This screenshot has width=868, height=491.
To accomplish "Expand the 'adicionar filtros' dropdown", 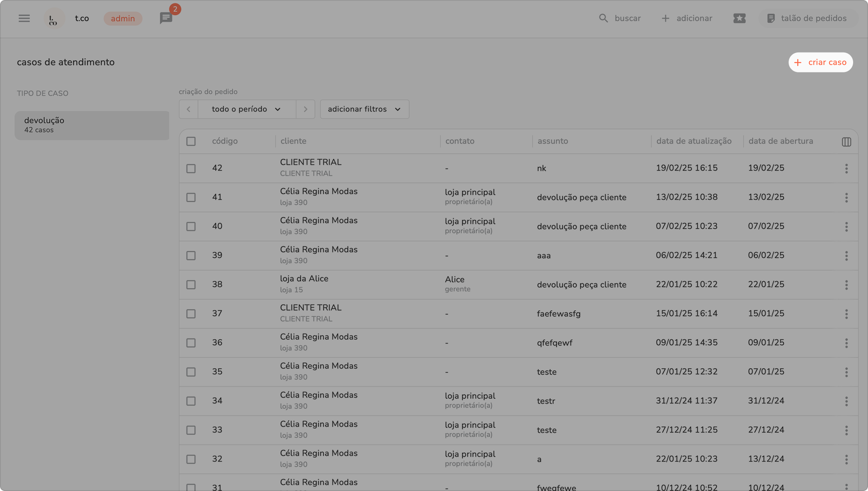I will [364, 109].
